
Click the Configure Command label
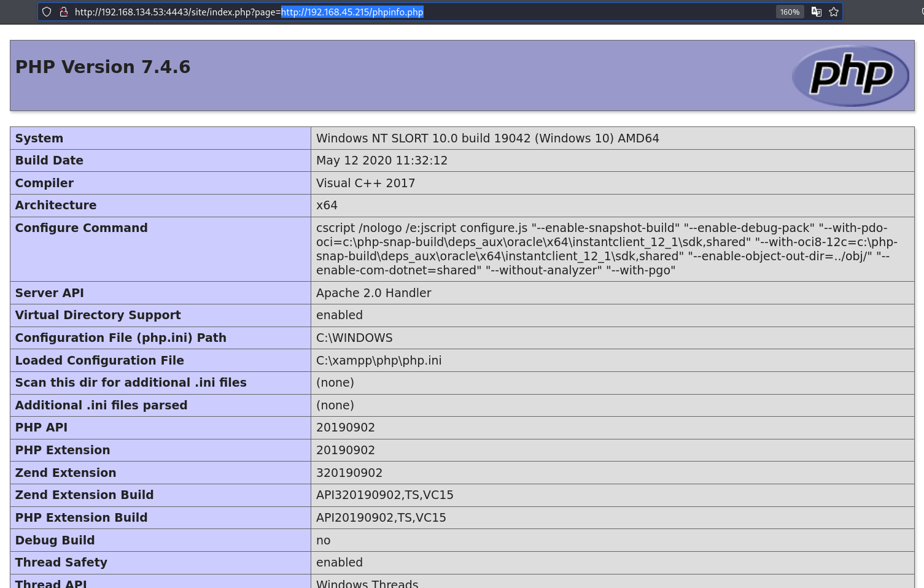point(82,228)
